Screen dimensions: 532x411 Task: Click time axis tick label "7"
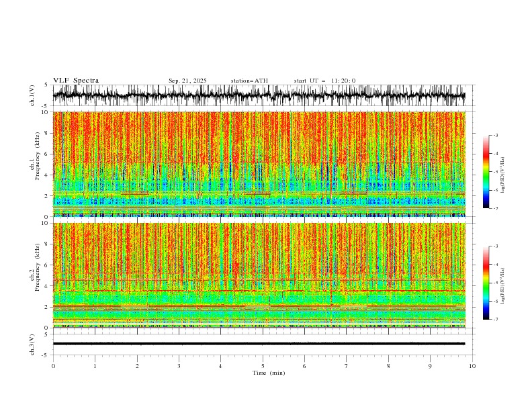346,366
